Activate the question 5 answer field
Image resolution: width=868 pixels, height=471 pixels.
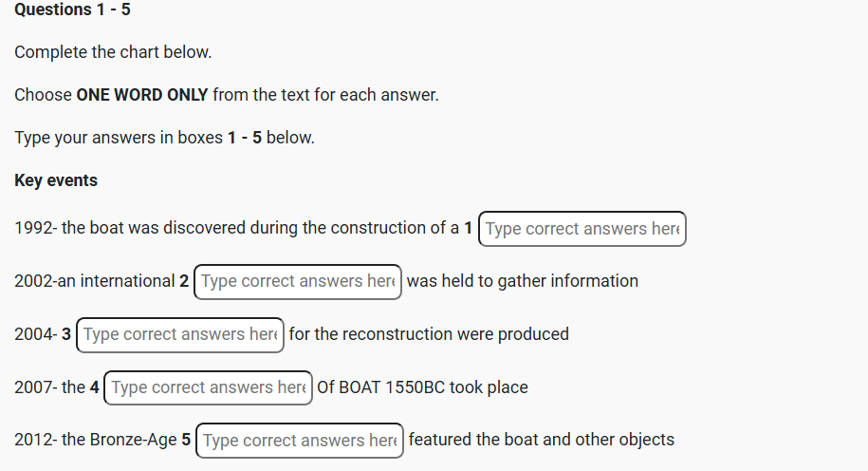click(x=300, y=442)
